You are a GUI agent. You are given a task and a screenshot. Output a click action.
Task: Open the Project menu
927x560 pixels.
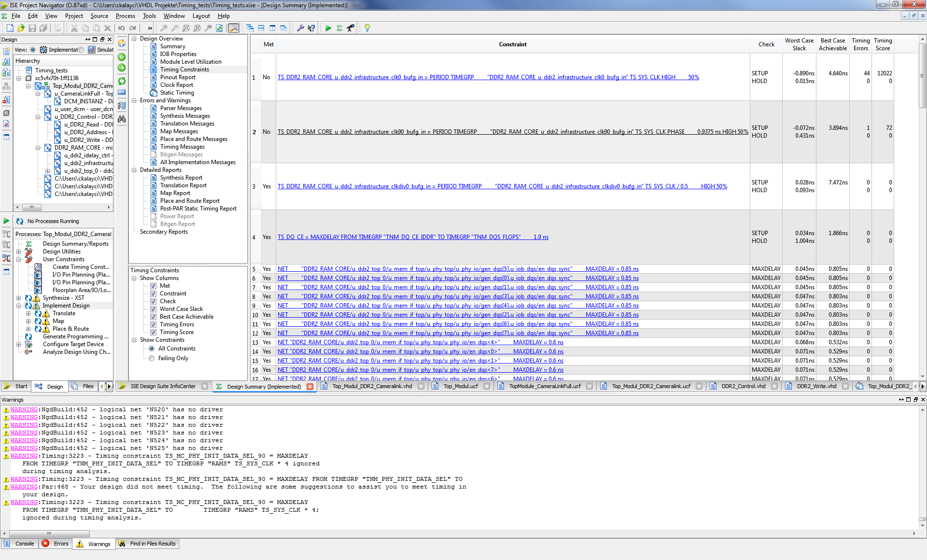[x=74, y=16]
